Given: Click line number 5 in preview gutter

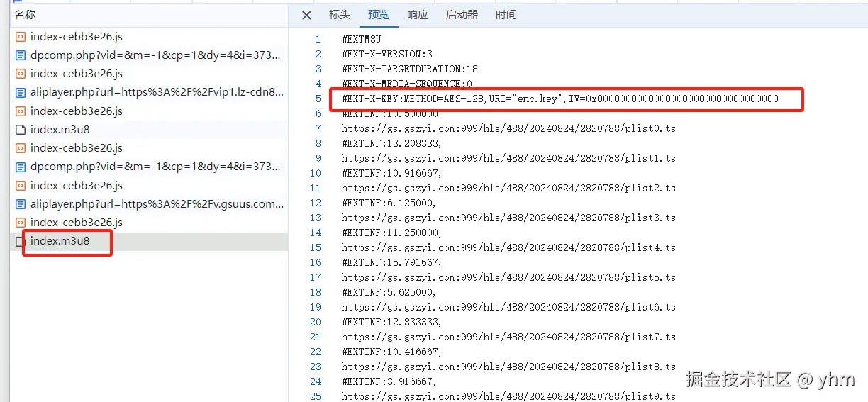Looking at the screenshot, I should 318,99.
